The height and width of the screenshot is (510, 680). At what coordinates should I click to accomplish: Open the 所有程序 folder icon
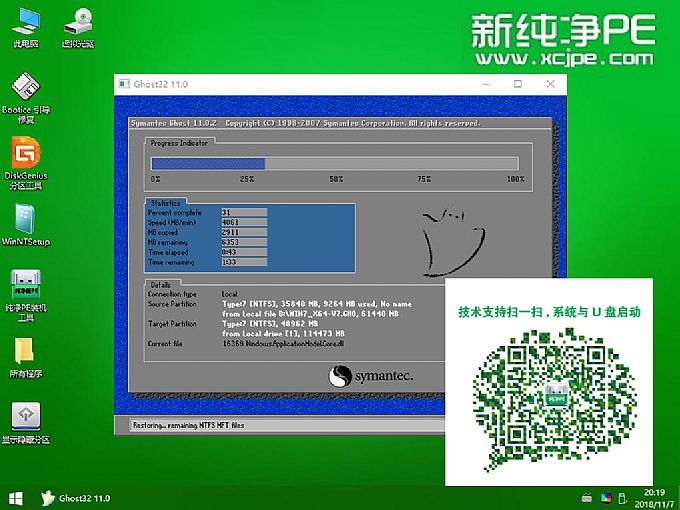click(26, 357)
